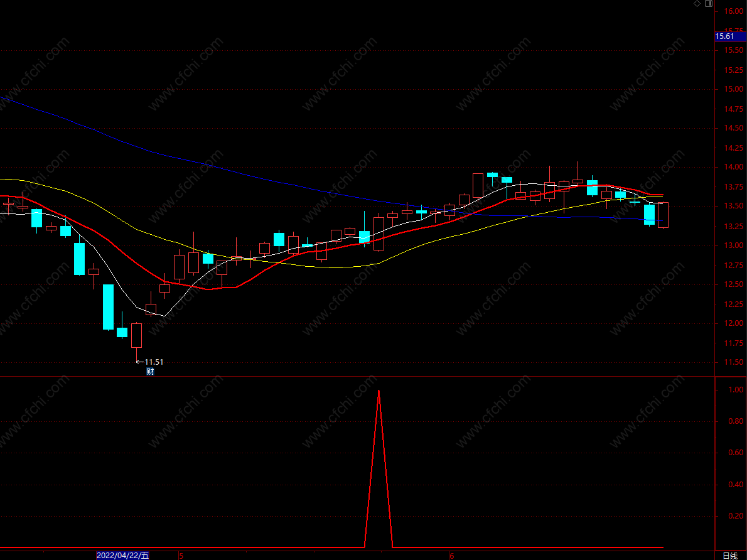Select the last hollow red candlestick
Screen dimensions: 747x560
point(663,215)
